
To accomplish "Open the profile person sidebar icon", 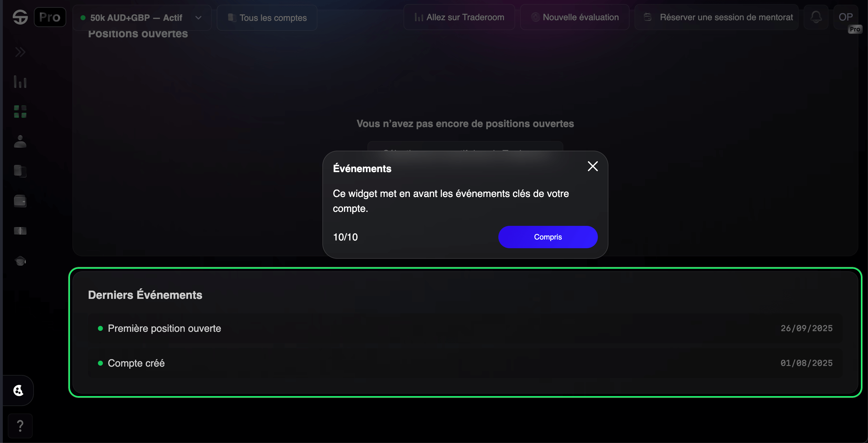I will pyautogui.click(x=20, y=141).
